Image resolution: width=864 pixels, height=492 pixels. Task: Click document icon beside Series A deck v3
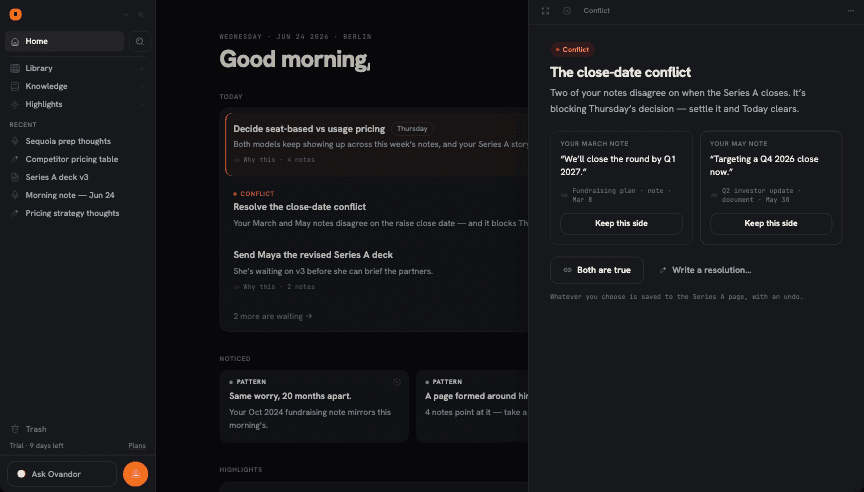pos(15,177)
